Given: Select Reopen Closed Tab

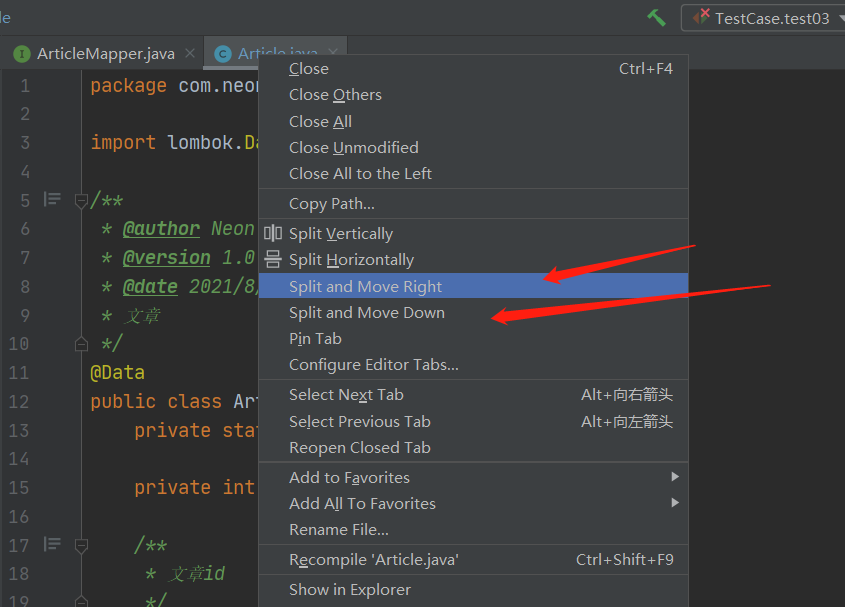Looking at the screenshot, I should coord(473,447).
